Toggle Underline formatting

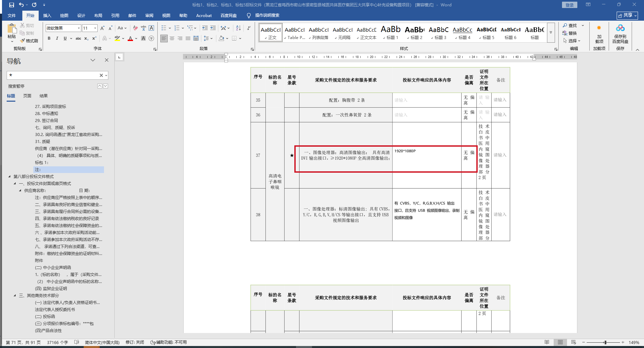click(65, 38)
